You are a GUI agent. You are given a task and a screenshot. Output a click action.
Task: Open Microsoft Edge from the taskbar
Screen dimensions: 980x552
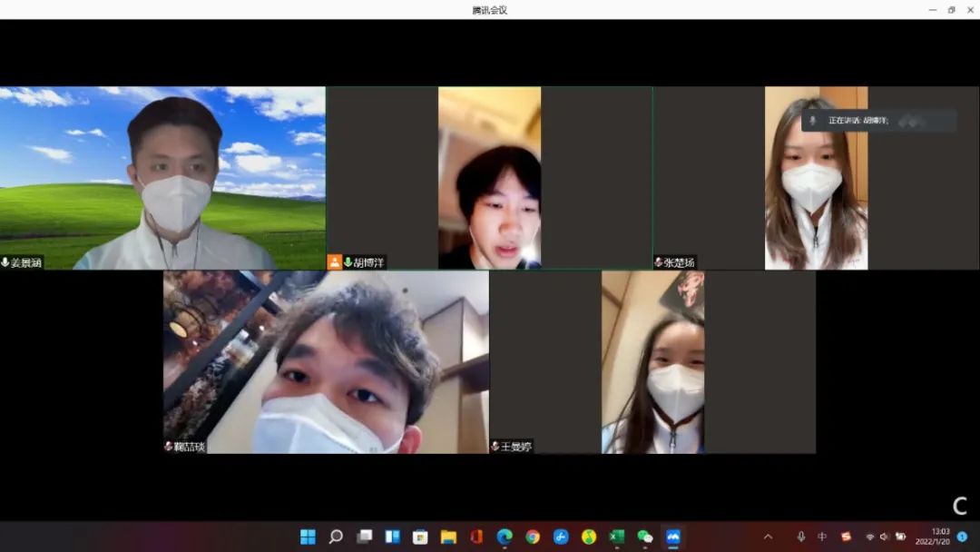click(505, 537)
